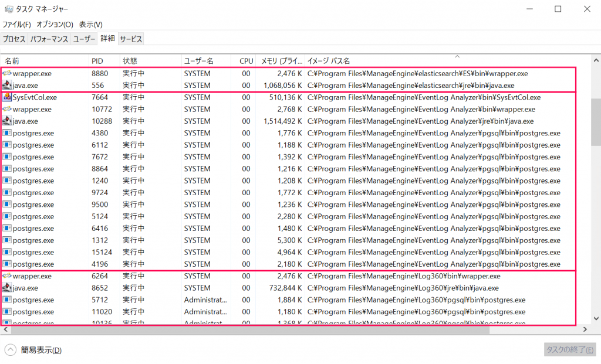Select memory value 1,514,492 K
The width and height of the screenshot is (601, 364).
(x=282, y=121)
